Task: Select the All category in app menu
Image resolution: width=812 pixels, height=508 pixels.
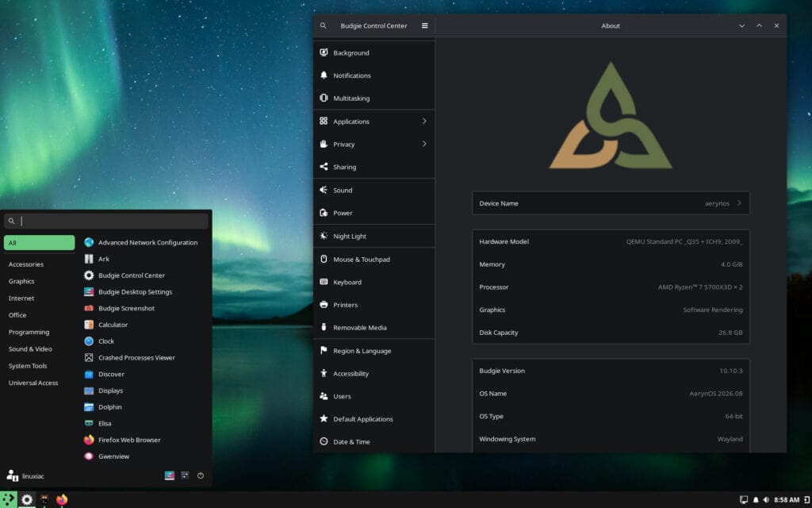Action: pos(40,243)
